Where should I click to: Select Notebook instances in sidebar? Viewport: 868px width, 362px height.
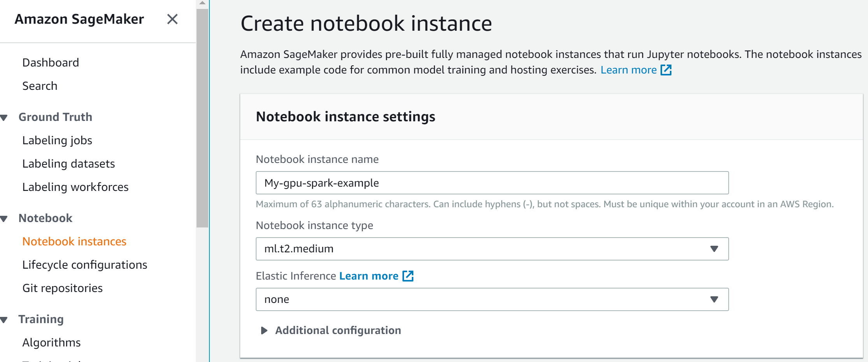[74, 241]
